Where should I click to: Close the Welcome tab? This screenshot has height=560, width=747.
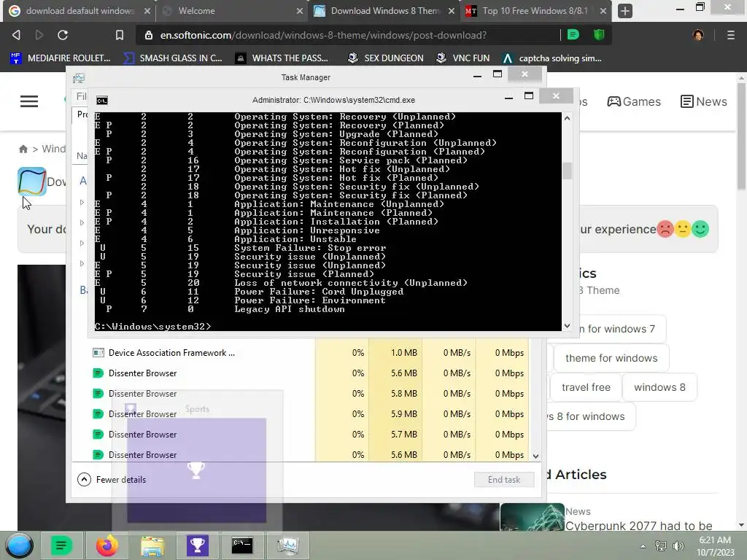tap(299, 11)
